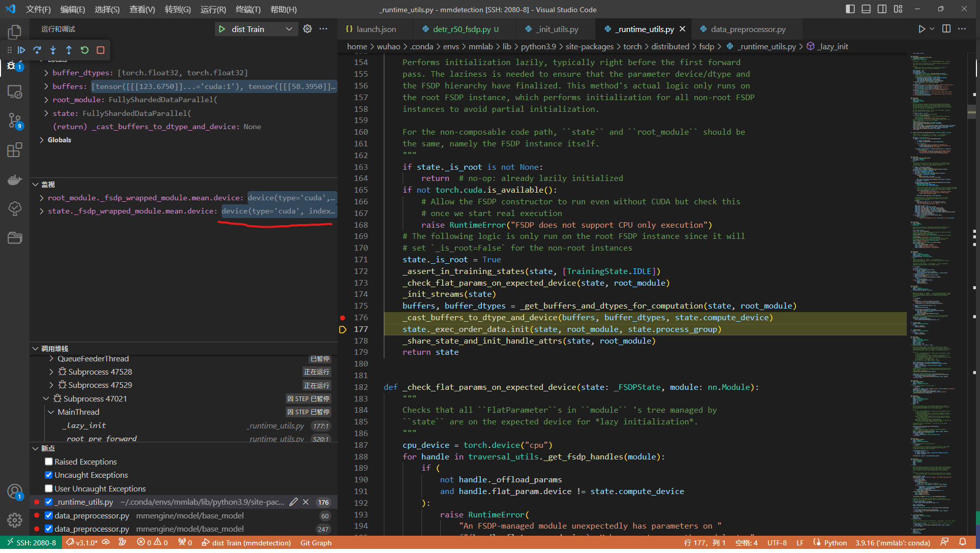Open the Source Control view in activity bar
The width and height of the screenshot is (980, 553).
(x=15, y=120)
